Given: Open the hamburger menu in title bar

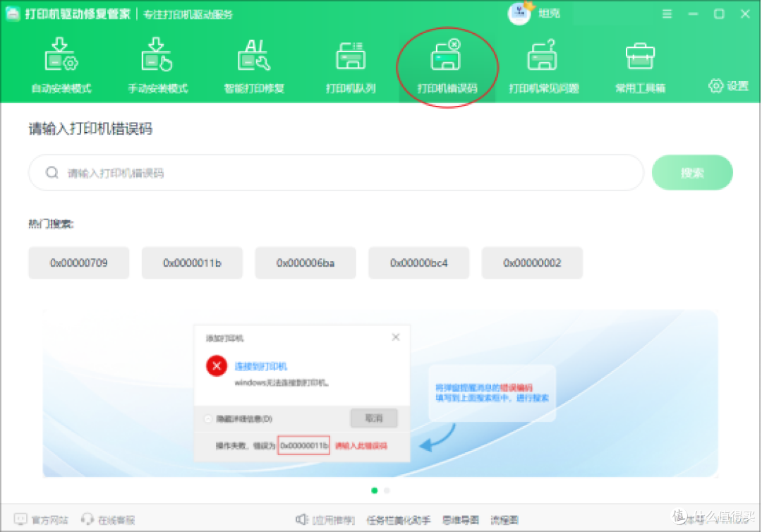Looking at the screenshot, I should coord(667,13).
